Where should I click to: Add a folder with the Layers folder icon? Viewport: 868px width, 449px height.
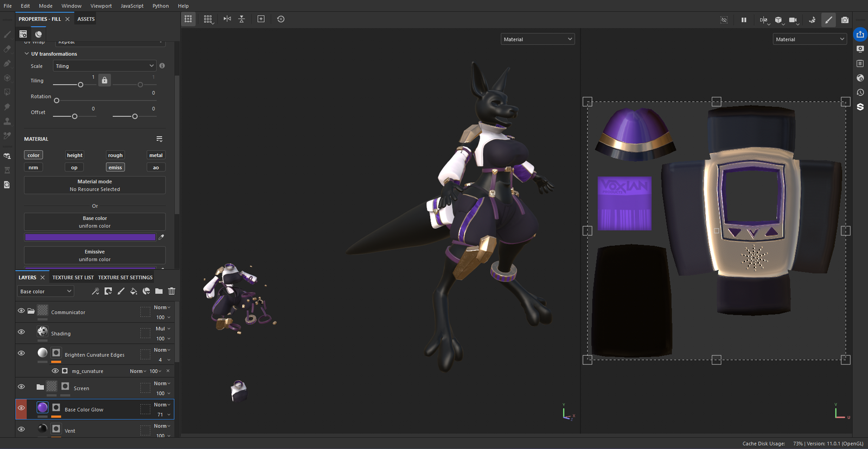coord(159,292)
